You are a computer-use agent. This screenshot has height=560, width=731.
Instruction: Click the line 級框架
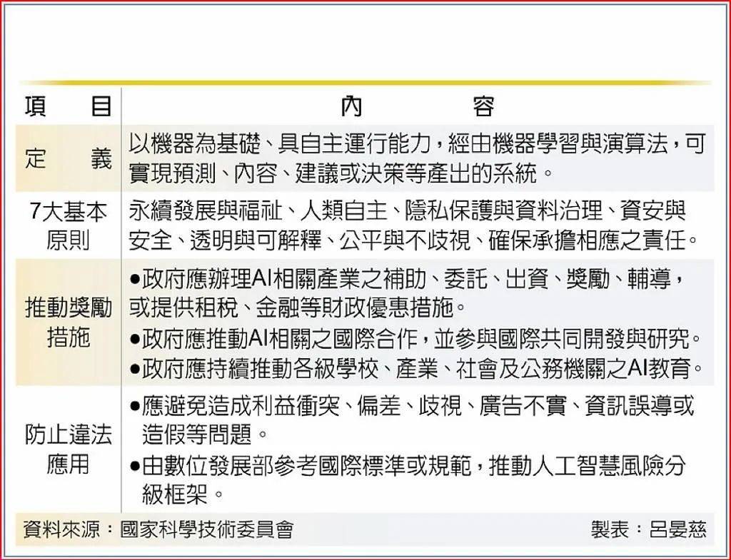pos(183,494)
